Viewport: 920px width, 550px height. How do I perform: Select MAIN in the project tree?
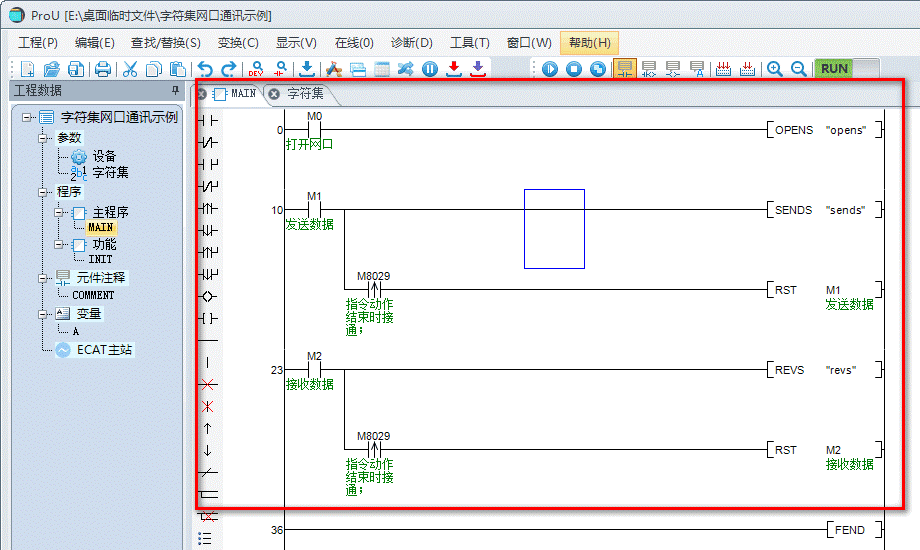coord(100,227)
